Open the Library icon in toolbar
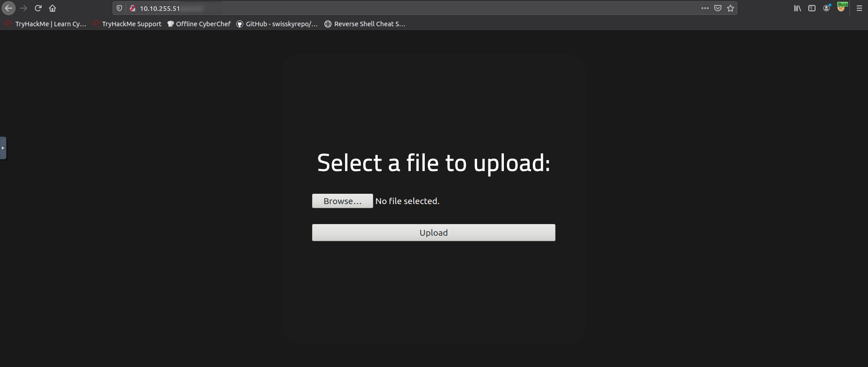 click(x=797, y=8)
